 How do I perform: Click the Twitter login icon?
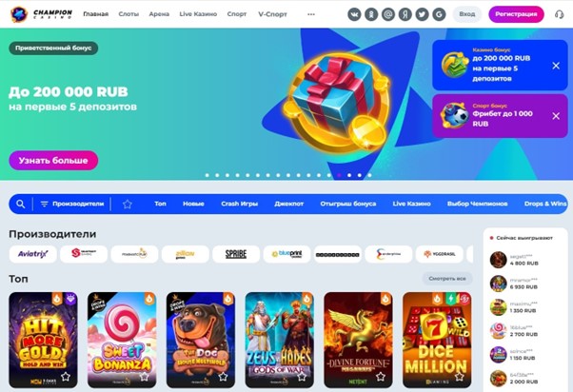(422, 14)
